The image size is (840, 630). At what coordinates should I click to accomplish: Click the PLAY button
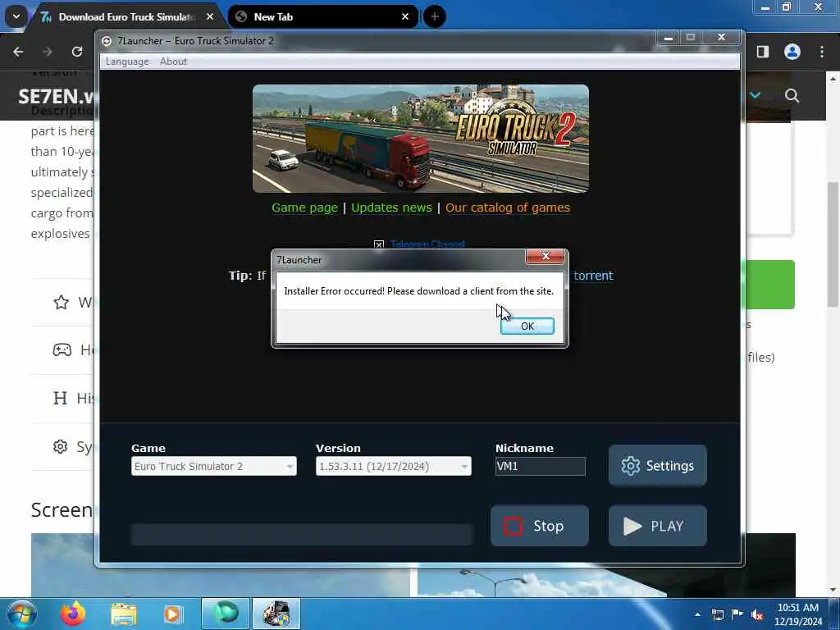click(657, 526)
